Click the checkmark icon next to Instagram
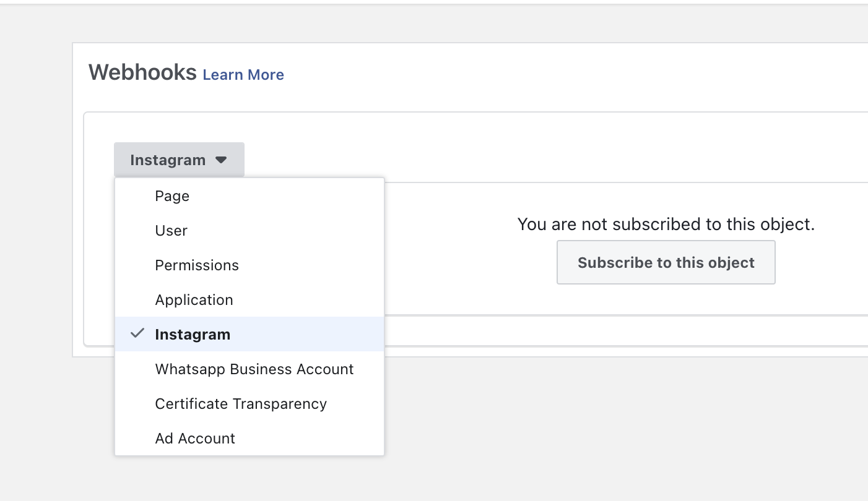The width and height of the screenshot is (868, 501). click(137, 334)
